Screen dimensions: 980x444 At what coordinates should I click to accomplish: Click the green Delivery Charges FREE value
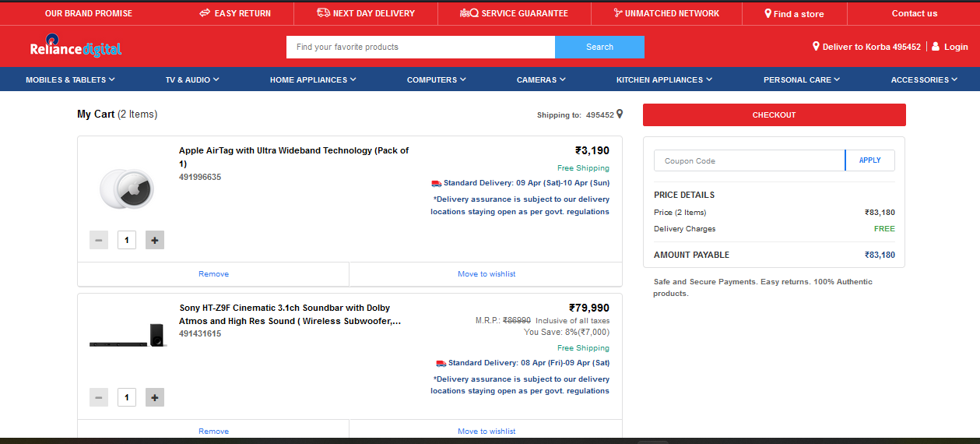(884, 229)
